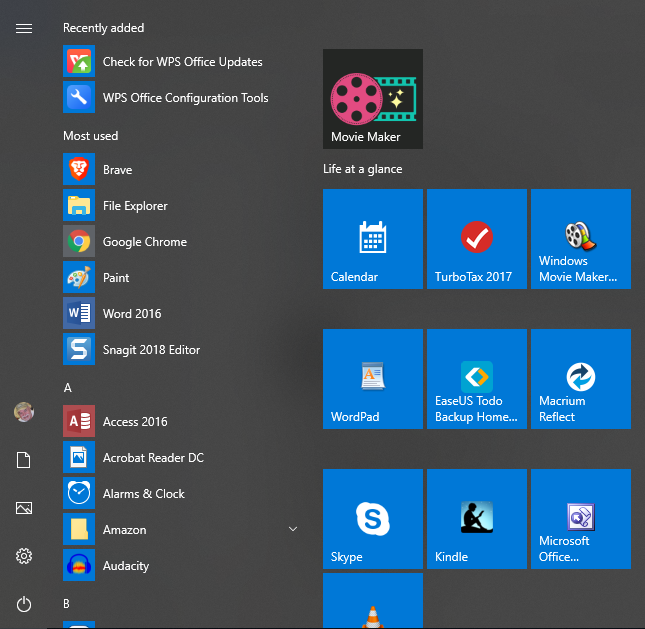The width and height of the screenshot is (645, 629).
Task: Click the Power button icon
Action: coord(24,604)
